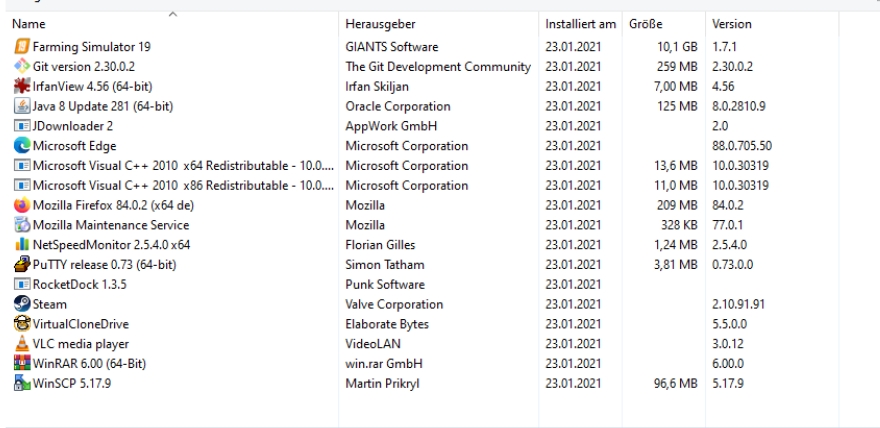
Task: Select the 'RocketDock 1.3.5' entry name
Action: pyautogui.click(x=79, y=284)
